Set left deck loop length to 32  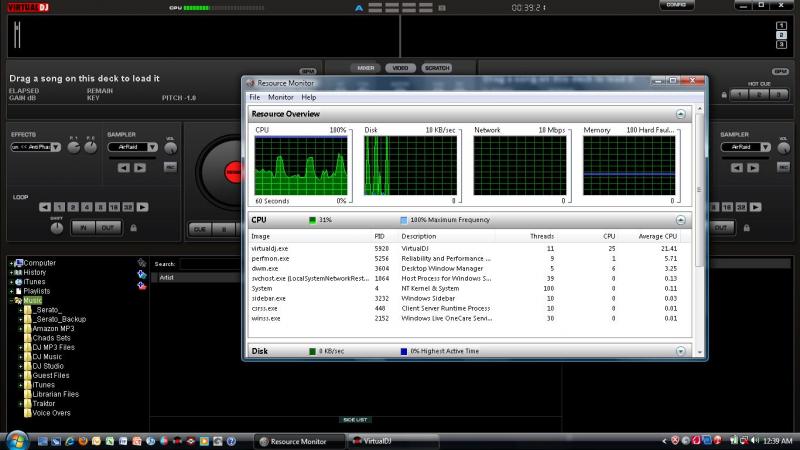coord(128,207)
